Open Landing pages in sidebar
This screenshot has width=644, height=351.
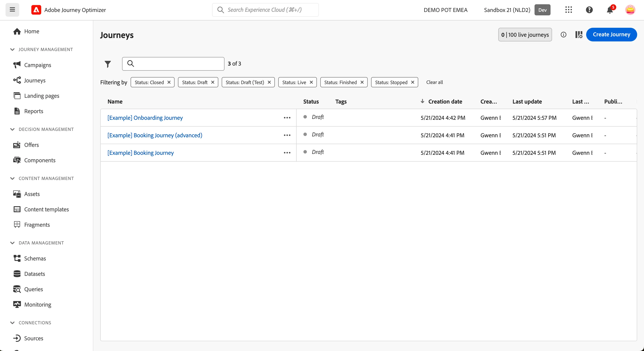click(x=36, y=96)
